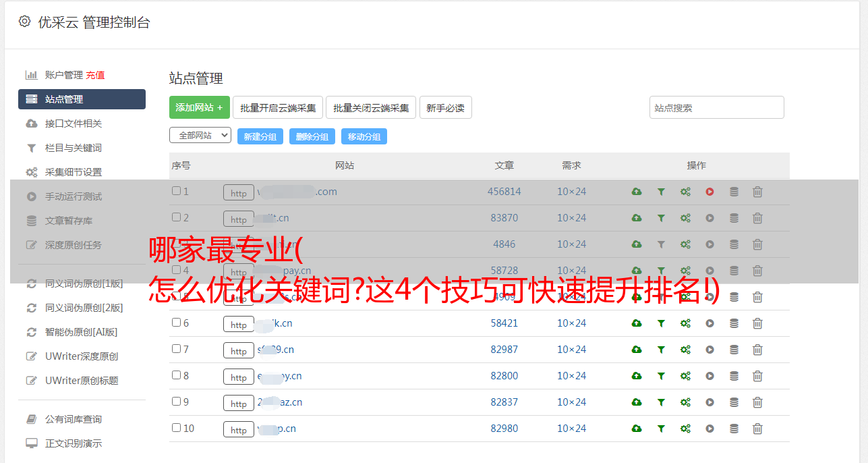The height and width of the screenshot is (463, 868).
Task: Click the cloud upload icon in row 8
Action: (637, 376)
